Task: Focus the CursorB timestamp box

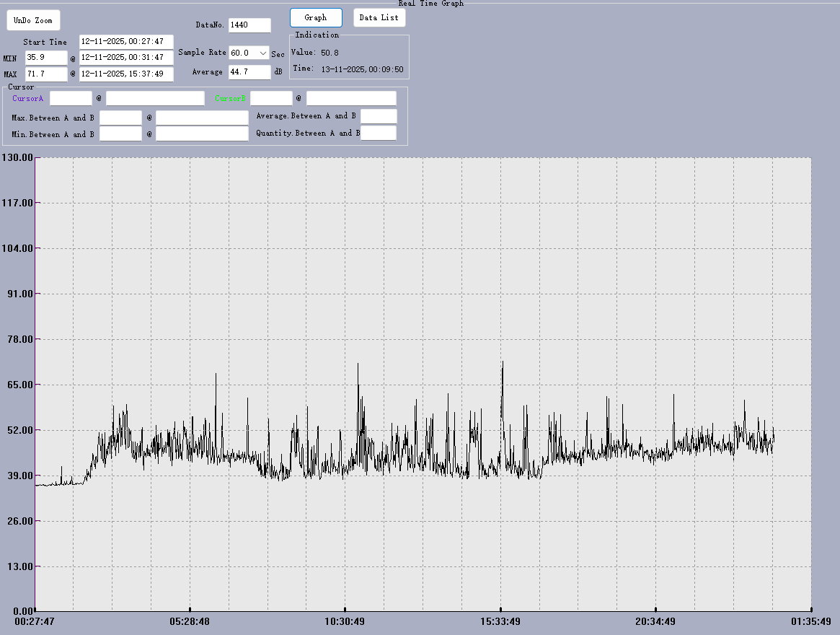Action: pos(351,98)
